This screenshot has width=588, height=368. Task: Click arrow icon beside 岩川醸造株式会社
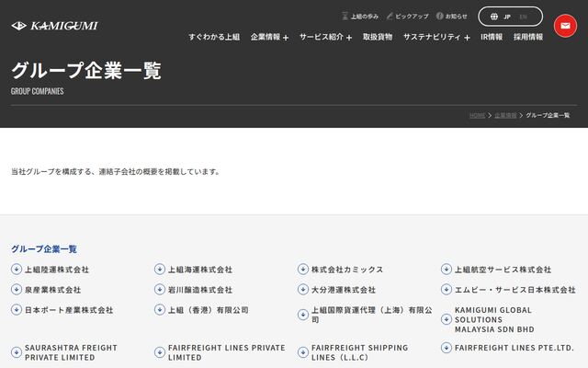point(160,290)
